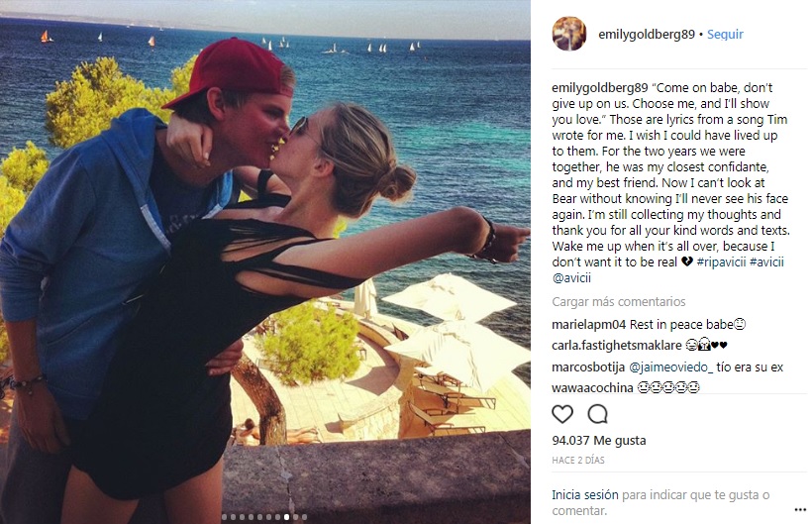The image size is (812, 524).
Task: Open wawaacochina commenter profile
Action: coord(592,388)
